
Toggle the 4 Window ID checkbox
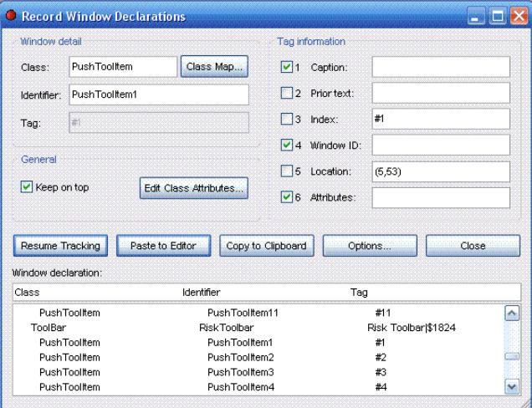click(x=287, y=145)
